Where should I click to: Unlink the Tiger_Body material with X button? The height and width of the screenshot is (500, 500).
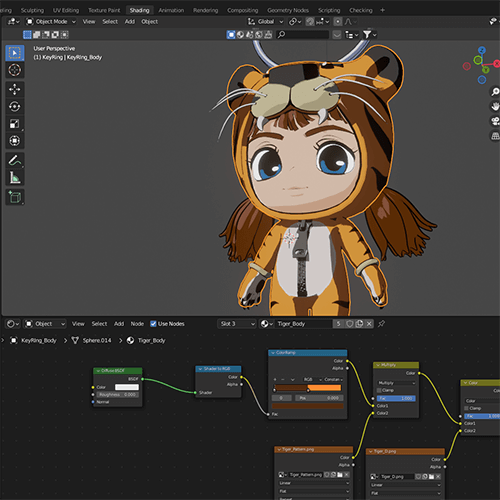pyautogui.click(x=369, y=324)
